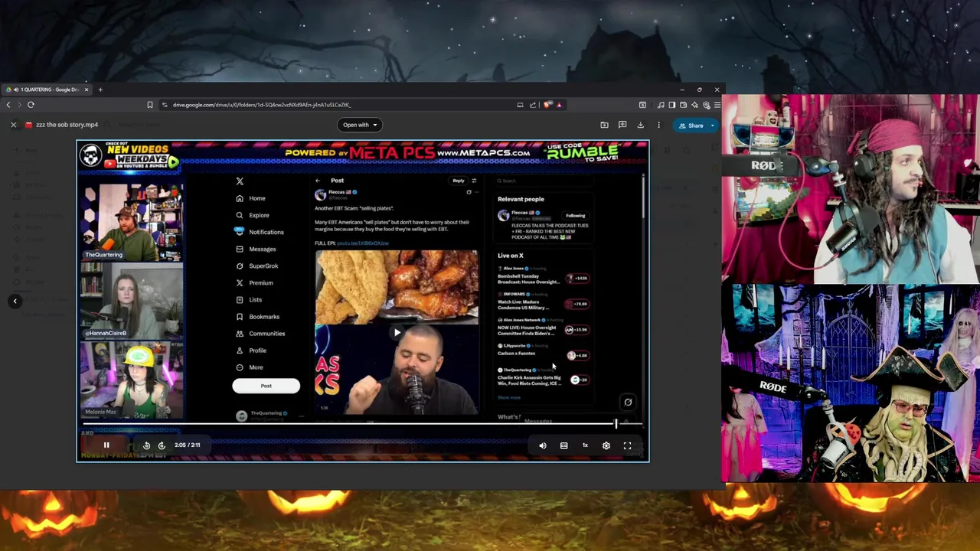Select the 1 QUARTERING Google Drive tab
This screenshot has height=551, width=980.
[46, 90]
